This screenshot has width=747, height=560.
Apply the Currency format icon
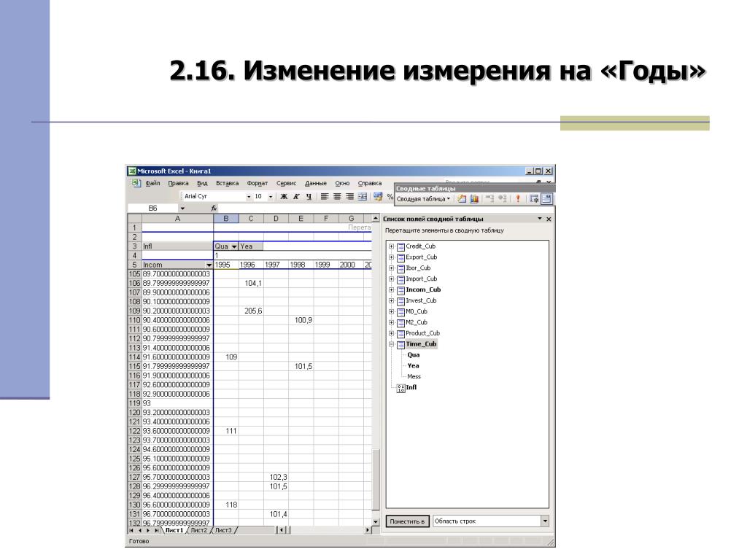379,196
